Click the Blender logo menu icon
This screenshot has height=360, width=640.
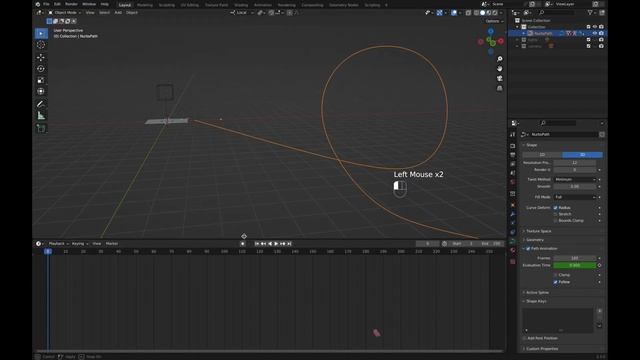point(38,4)
